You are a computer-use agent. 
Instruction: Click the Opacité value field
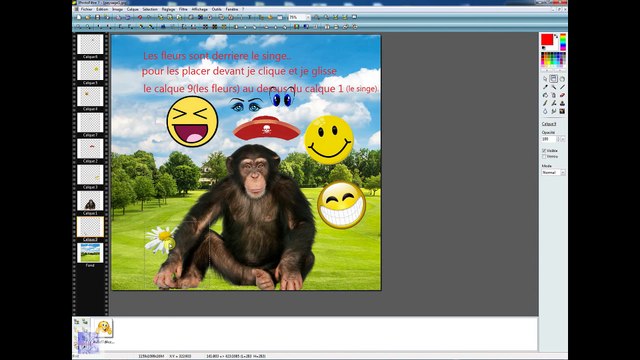click(549, 139)
